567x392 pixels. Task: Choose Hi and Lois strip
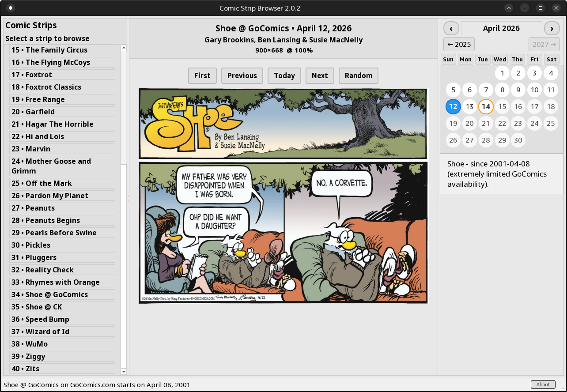[62, 136]
